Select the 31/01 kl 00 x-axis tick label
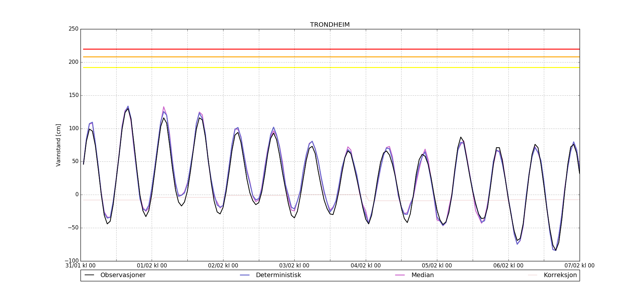This screenshot has width=644, height=290. pyautogui.click(x=80, y=266)
